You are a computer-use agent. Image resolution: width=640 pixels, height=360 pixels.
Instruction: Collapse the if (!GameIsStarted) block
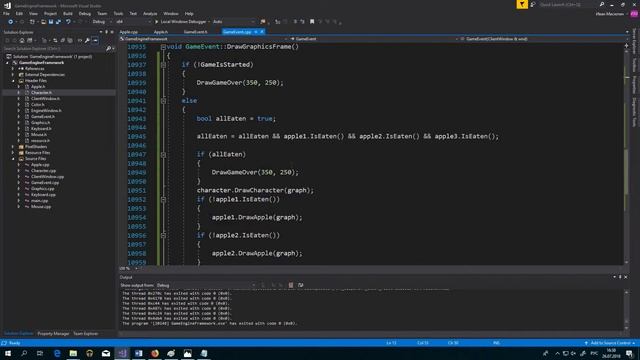click(x=163, y=65)
